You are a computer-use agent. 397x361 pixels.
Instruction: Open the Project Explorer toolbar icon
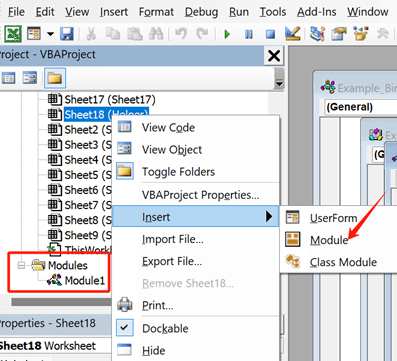[x=317, y=34]
